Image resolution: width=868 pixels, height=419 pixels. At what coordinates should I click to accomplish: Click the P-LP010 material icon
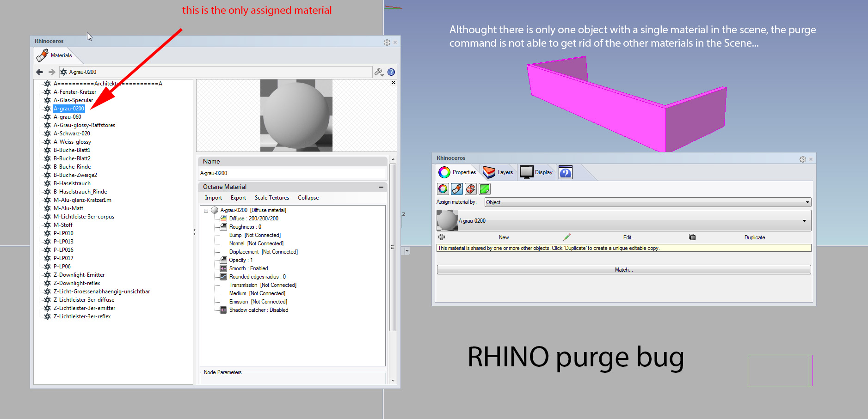click(47, 233)
